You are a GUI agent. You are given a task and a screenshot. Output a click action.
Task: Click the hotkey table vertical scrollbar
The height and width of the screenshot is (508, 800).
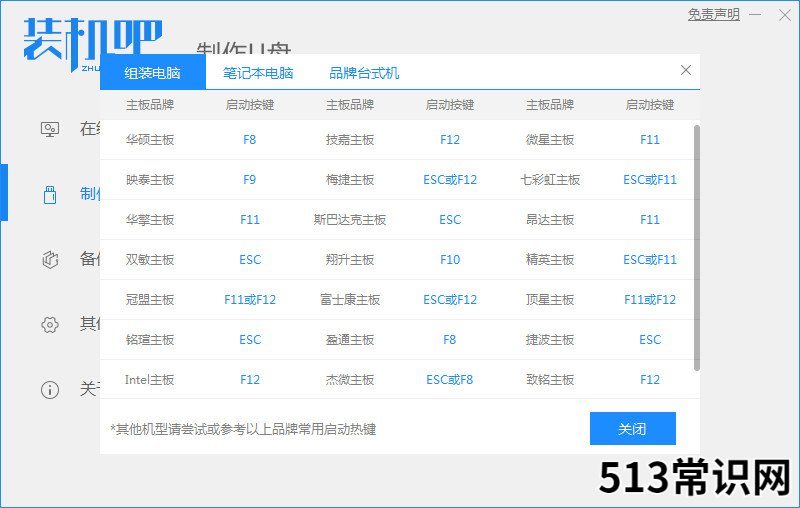click(697, 247)
